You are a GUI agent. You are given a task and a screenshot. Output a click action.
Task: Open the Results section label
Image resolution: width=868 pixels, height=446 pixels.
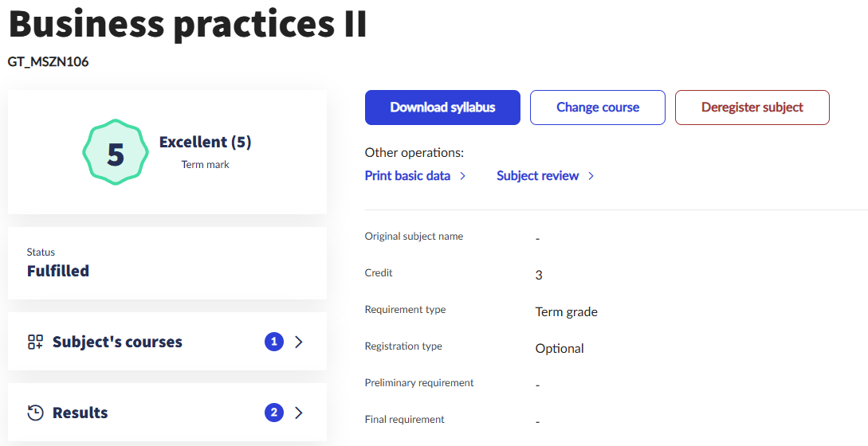[x=80, y=413]
